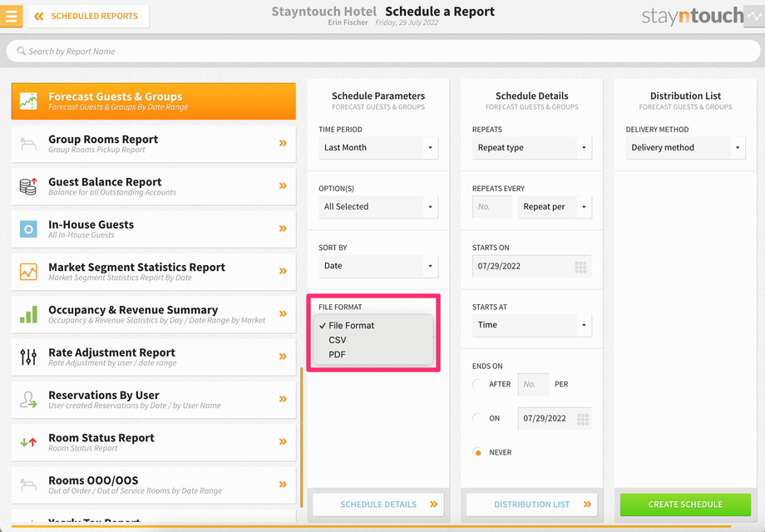Select the On date end option radio
Viewport: 765px width, 532px height.
point(478,418)
